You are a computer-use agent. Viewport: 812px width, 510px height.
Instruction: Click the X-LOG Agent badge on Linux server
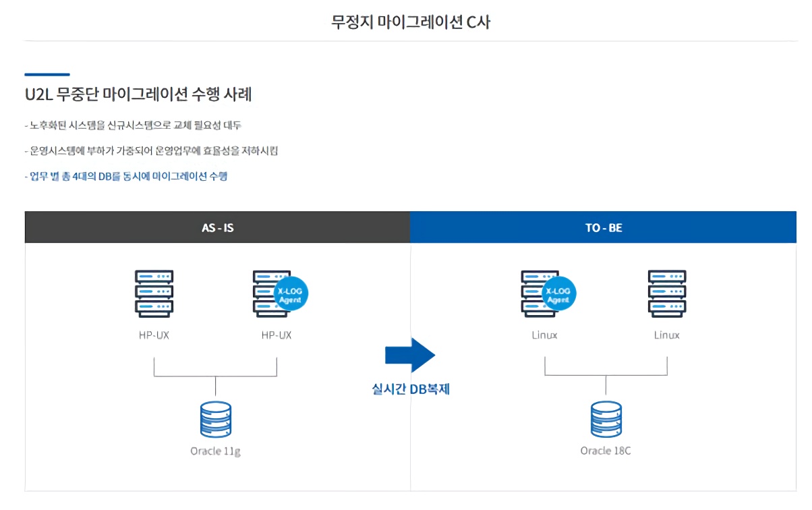[x=558, y=293]
